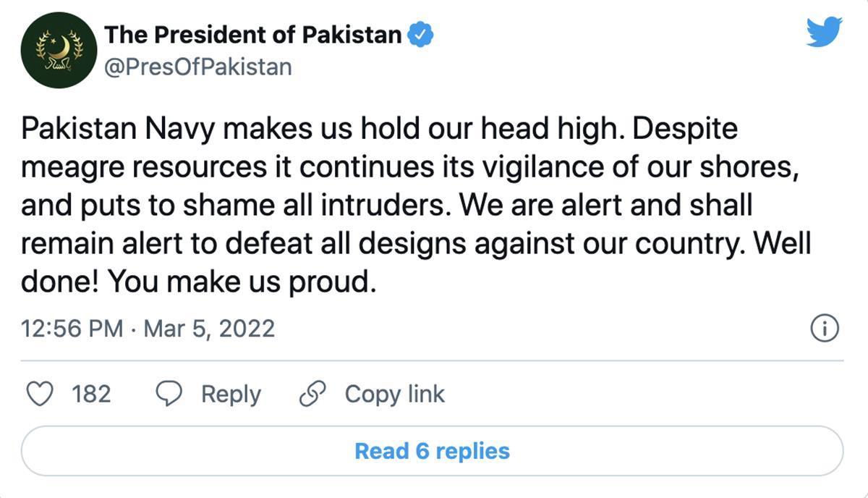Click the blue verified badge
The image size is (868, 498).
point(421,34)
